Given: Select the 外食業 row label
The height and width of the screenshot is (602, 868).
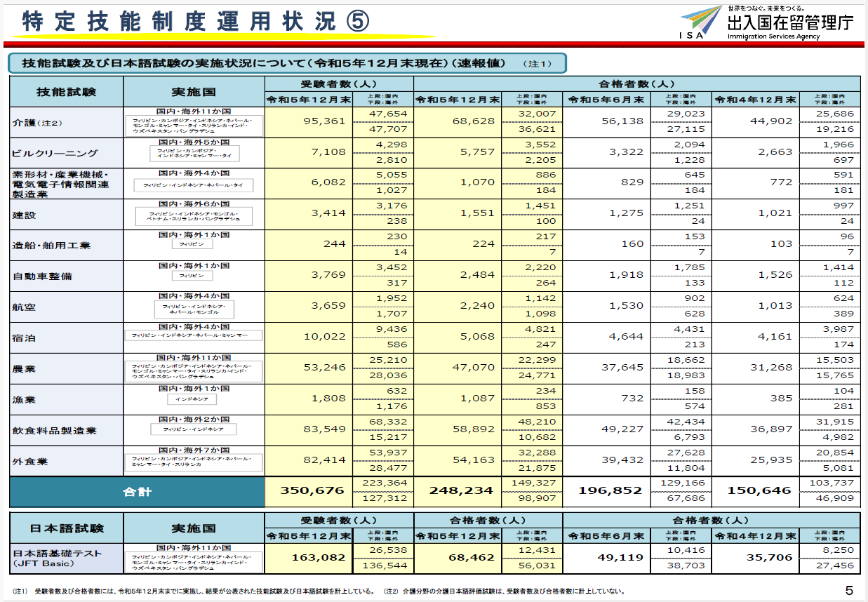Looking at the screenshot, I should [32, 461].
